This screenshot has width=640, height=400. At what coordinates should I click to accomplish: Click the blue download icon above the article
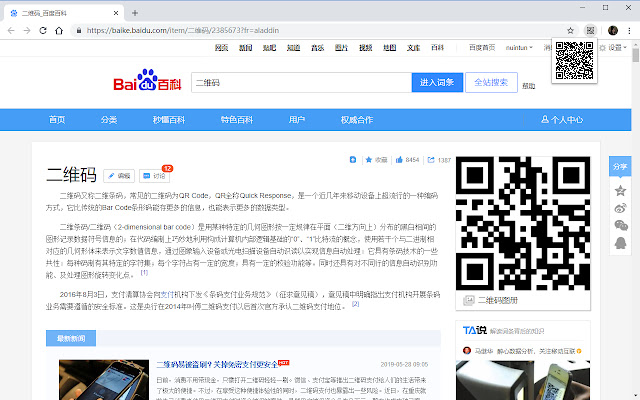point(353,160)
